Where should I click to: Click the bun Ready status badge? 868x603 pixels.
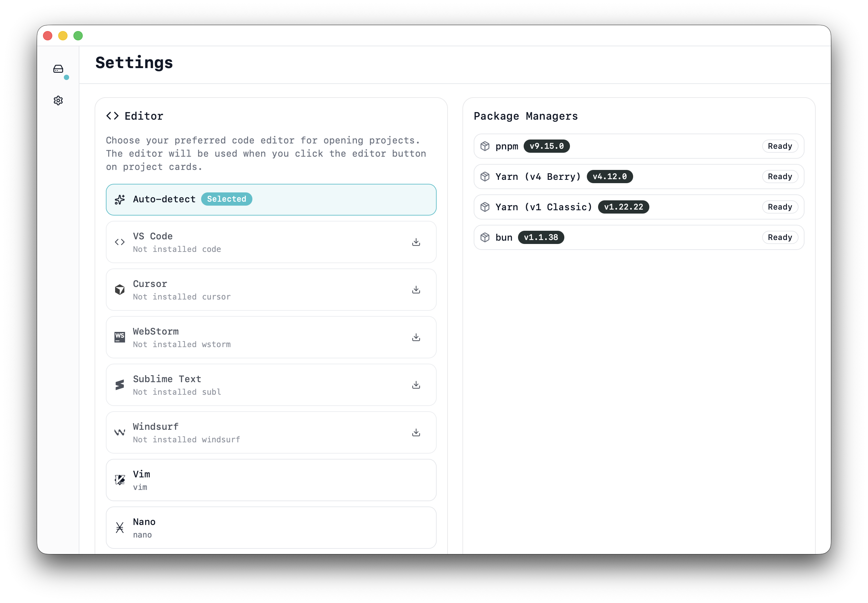[x=780, y=237]
